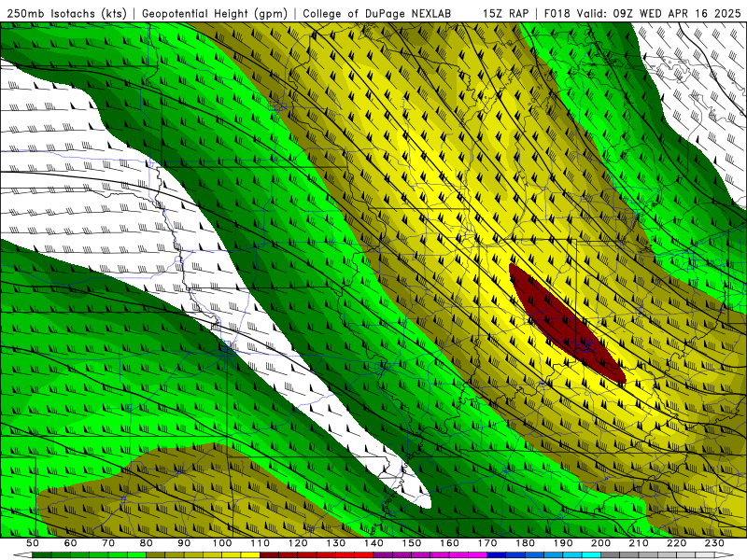Click the "250mb Isotachs (kts)" title text
This screenshot has height=560, width=747.
click(66, 13)
